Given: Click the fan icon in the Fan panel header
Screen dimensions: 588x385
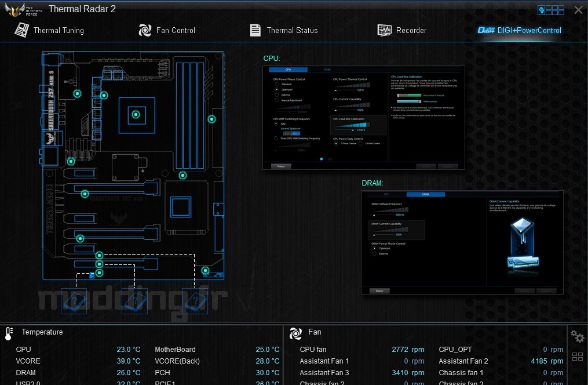Looking at the screenshot, I should [x=295, y=333].
